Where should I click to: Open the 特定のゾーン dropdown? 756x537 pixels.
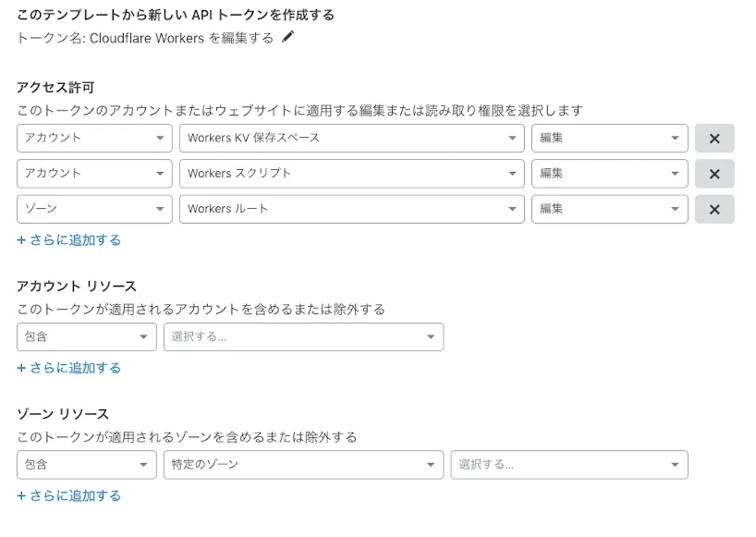coord(303,465)
